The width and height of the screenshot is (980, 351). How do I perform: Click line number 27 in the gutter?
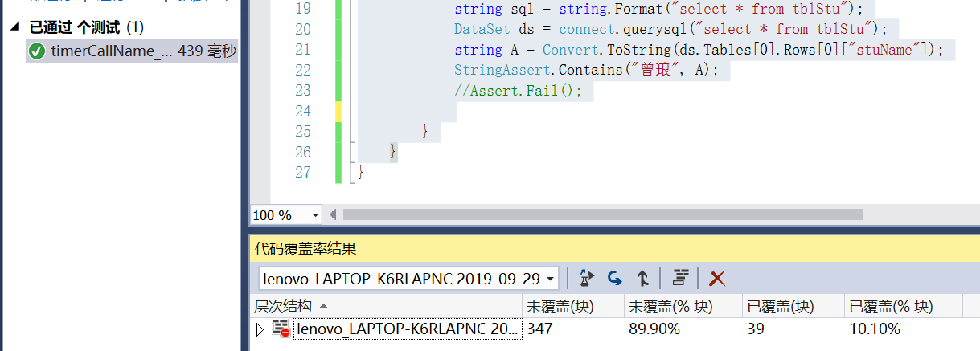(302, 173)
